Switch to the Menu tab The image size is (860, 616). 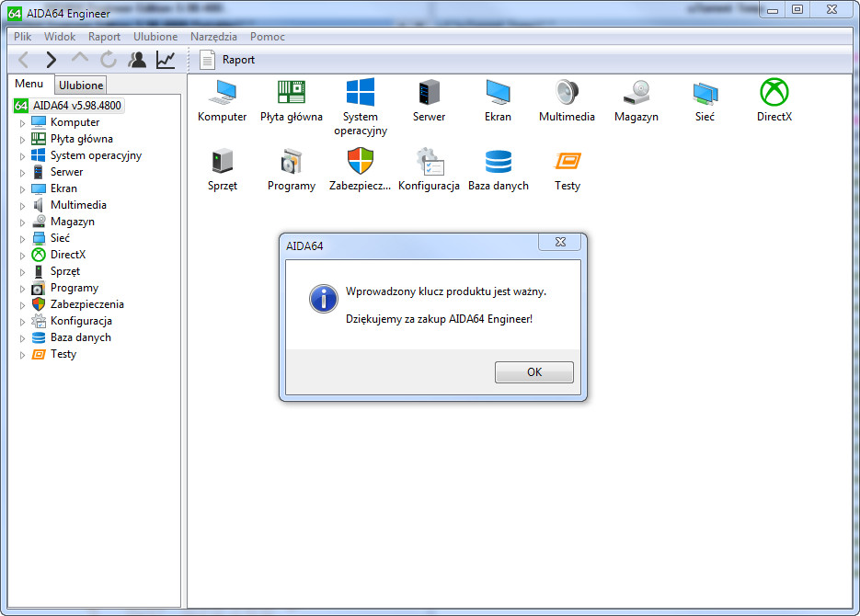pos(29,84)
